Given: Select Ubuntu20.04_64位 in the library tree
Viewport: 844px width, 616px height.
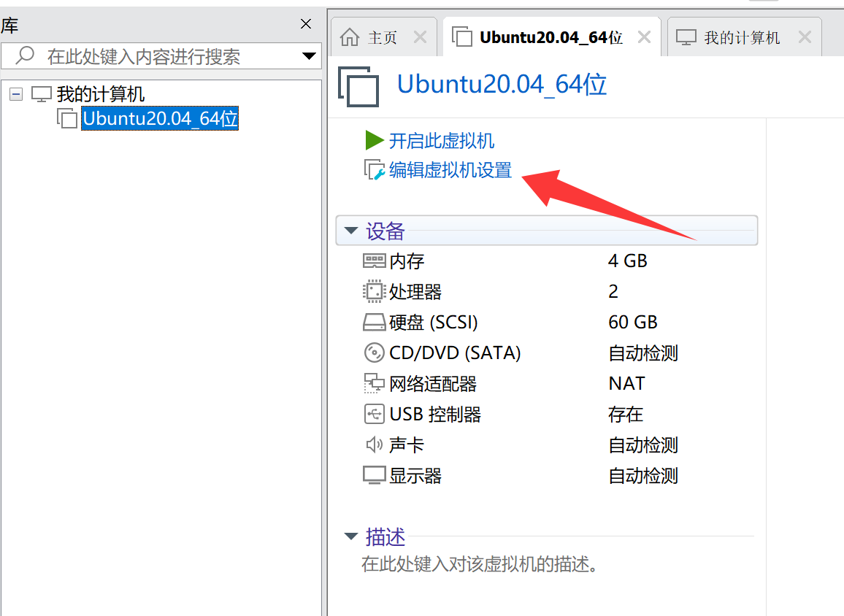Looking at the screenshot, I should pos(160,118).
